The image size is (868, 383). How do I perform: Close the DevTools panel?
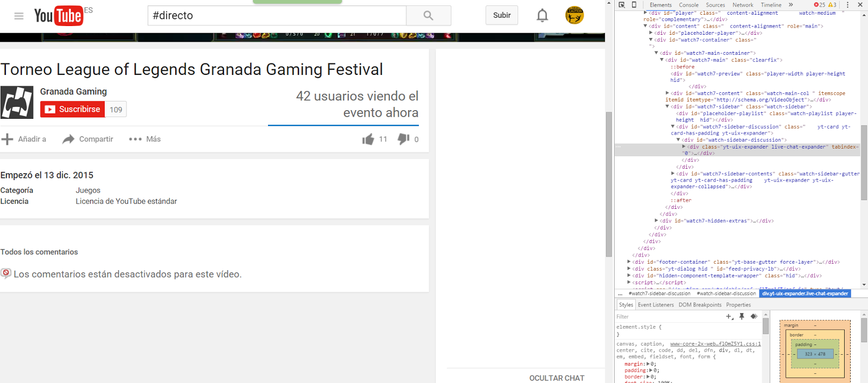point(860,5)
